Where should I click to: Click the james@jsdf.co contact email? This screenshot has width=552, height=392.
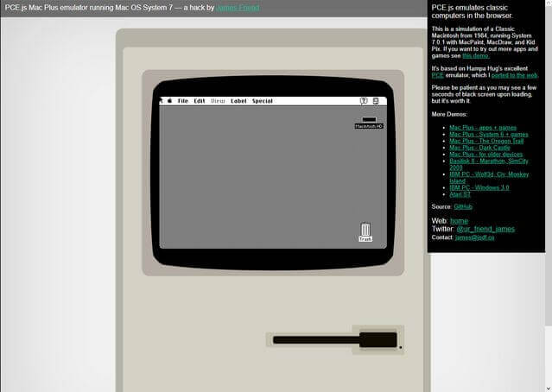pos(474,237)
